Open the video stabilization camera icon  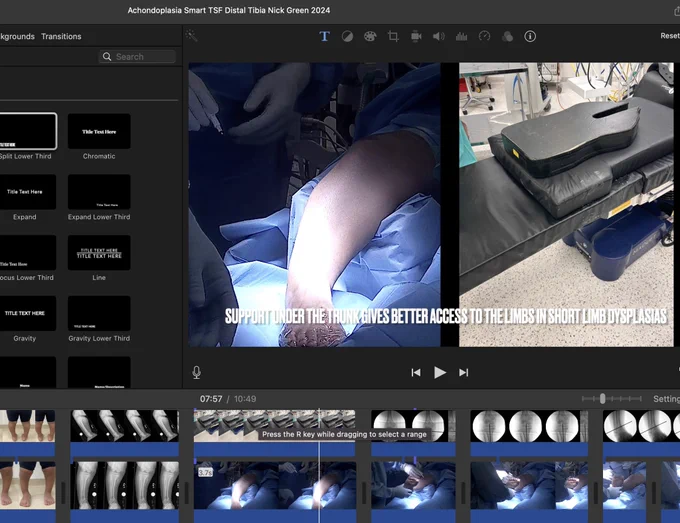coord(416,36)
